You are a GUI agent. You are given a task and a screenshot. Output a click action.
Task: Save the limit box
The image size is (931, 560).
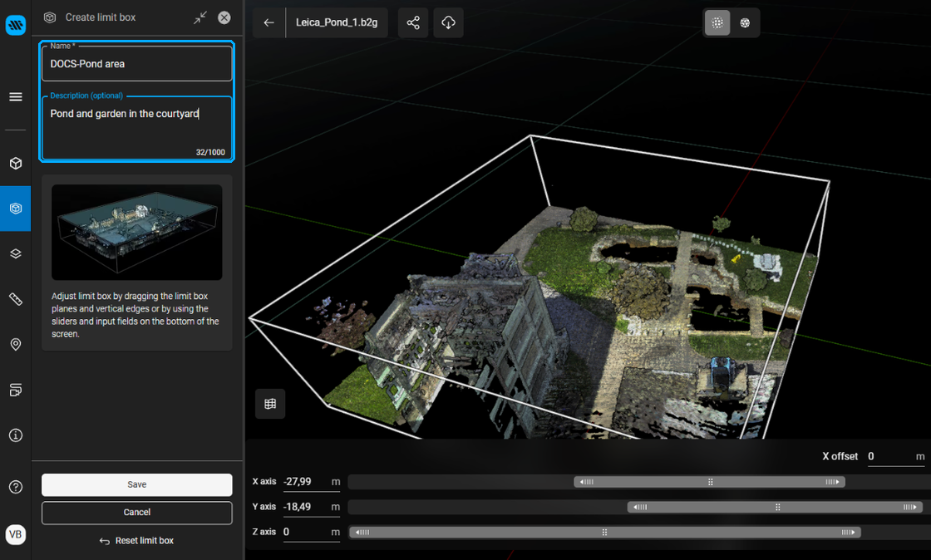point(136,484)
